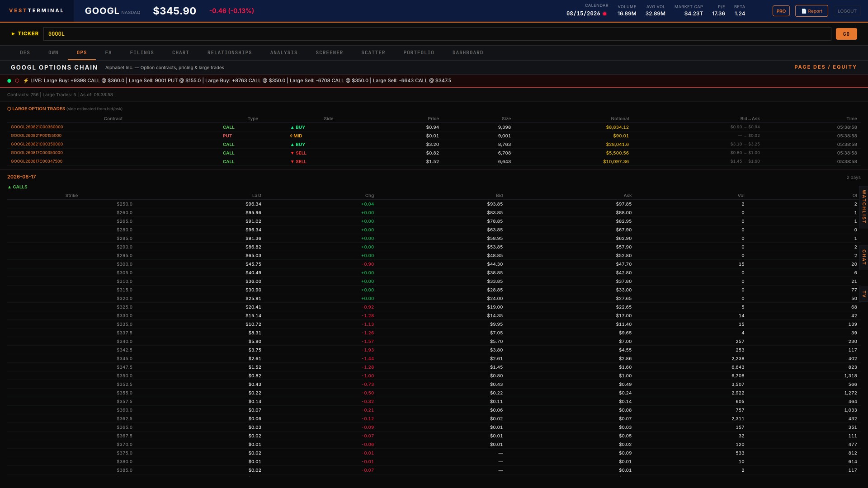Viewport: 868px width, 488px height.
Task: Expand the 2026-08-17 expiration group
Action: coord(21,177)
